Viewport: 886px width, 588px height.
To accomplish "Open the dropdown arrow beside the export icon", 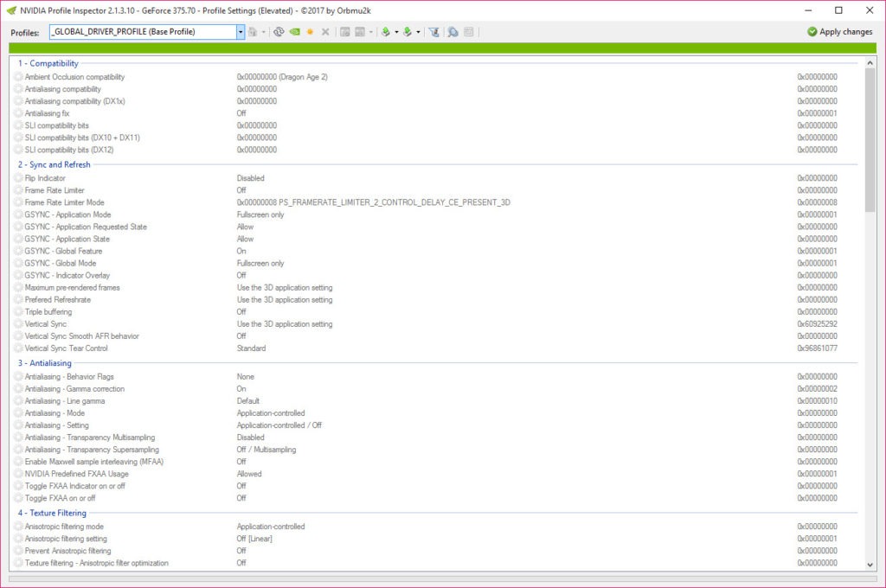I will click(x=396, y=32).
